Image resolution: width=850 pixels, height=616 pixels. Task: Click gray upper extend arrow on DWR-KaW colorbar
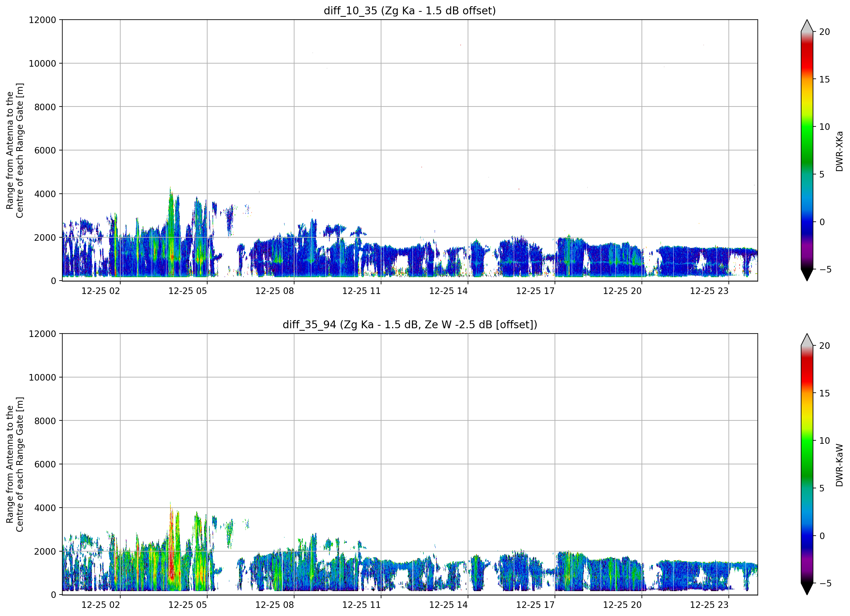(807, 339)
